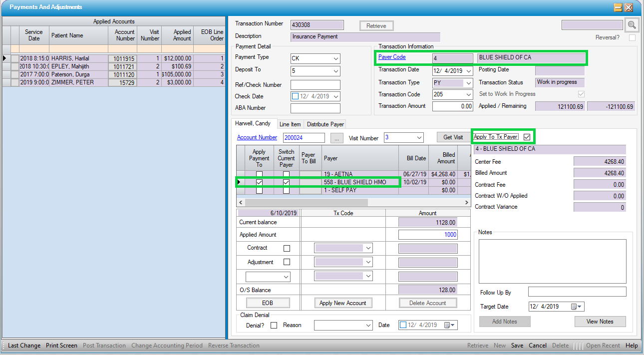Tick the Adjustment checkbox
This screenshot has height=355, width=644.
(x=287, y=262)
